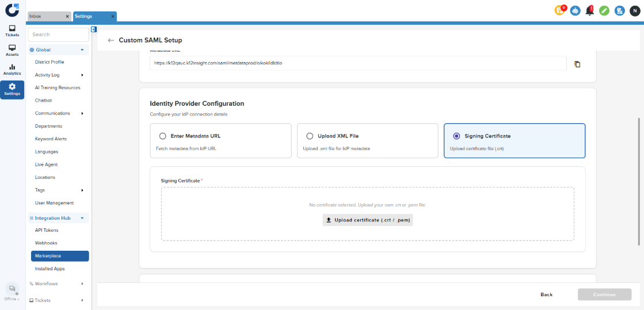This screenshot has height=310, width=644.
Task: Select the Signing Certificate radio option
Action: pyautogui.click(x=456, y=136)
